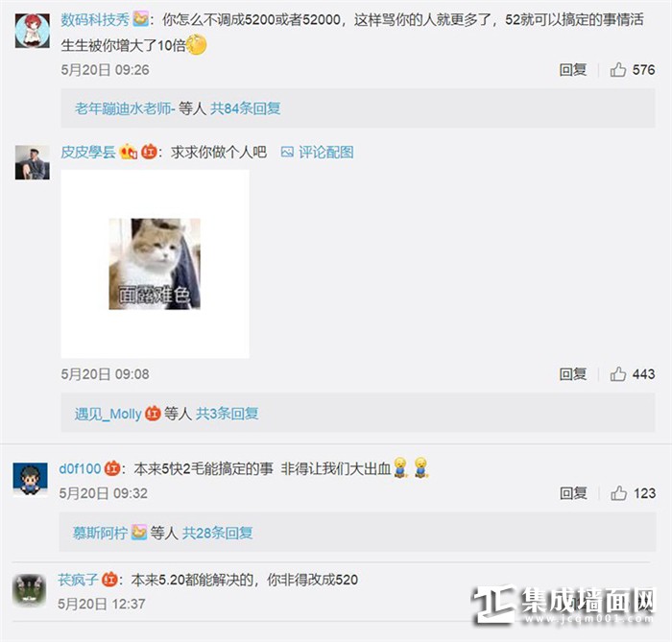The height and width of the screenshot is (642, 672).
Task: Open the 遇见_Molly user link
Action: tap(108, 414)
